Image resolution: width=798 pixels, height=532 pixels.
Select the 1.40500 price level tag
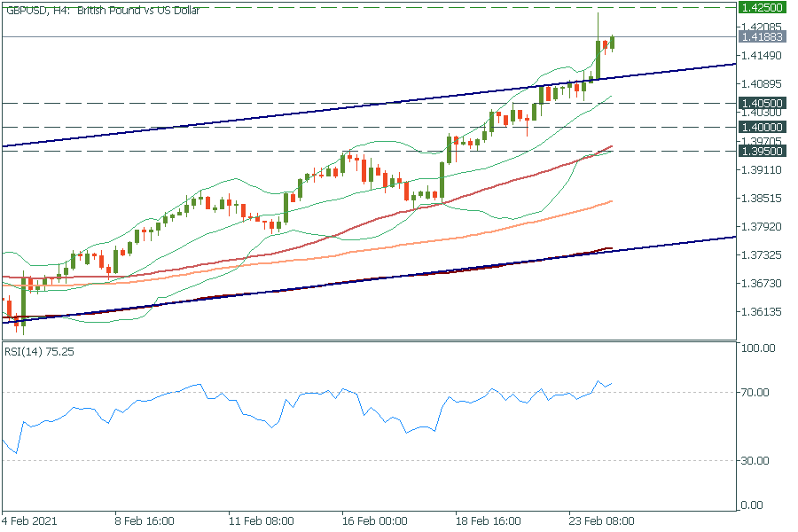click(762, 104)
